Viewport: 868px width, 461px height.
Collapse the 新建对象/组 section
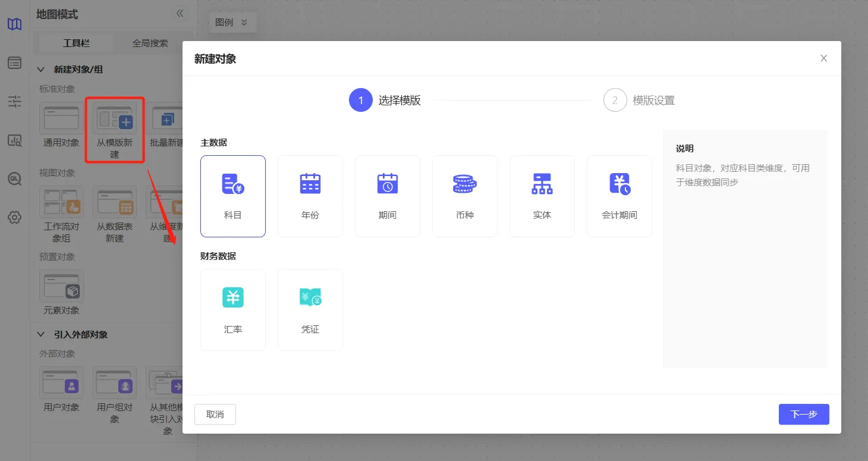point(41,70)
